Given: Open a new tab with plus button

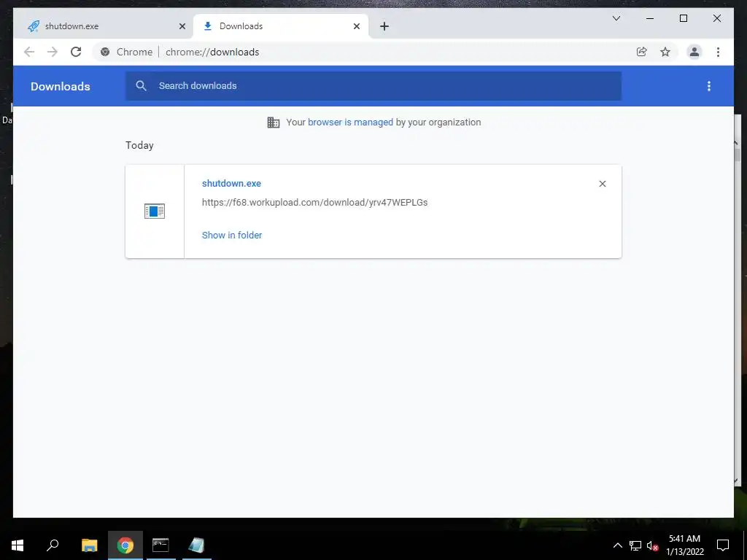Looking at the screenshot, I should pyautogui.click(x=384, y=26).
